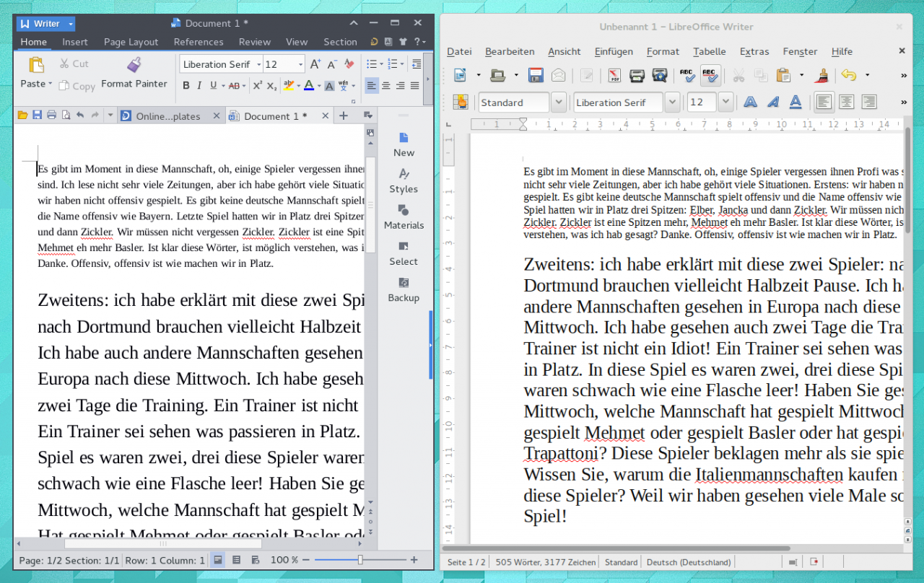Toggle character shading in WPS Writer
The height and width of the screenshot is (583, 924).
coord(329,86)
